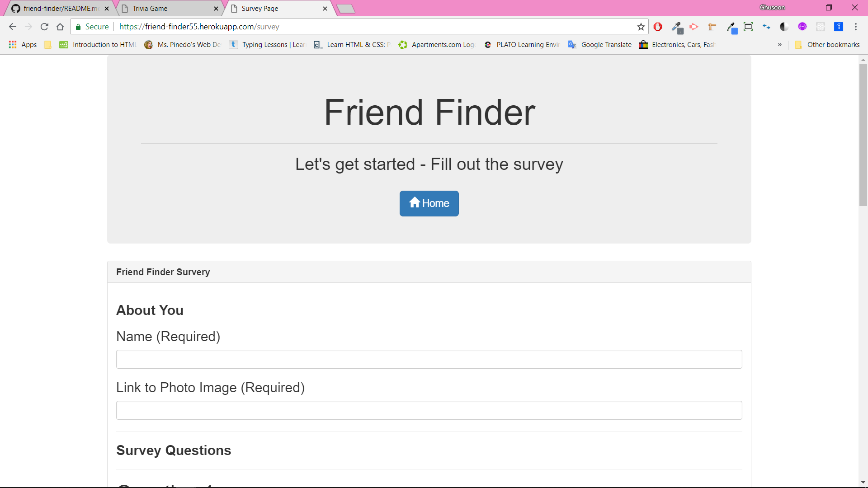Open the blue info extension
868x488 pixels.
(x=839, y=27)
